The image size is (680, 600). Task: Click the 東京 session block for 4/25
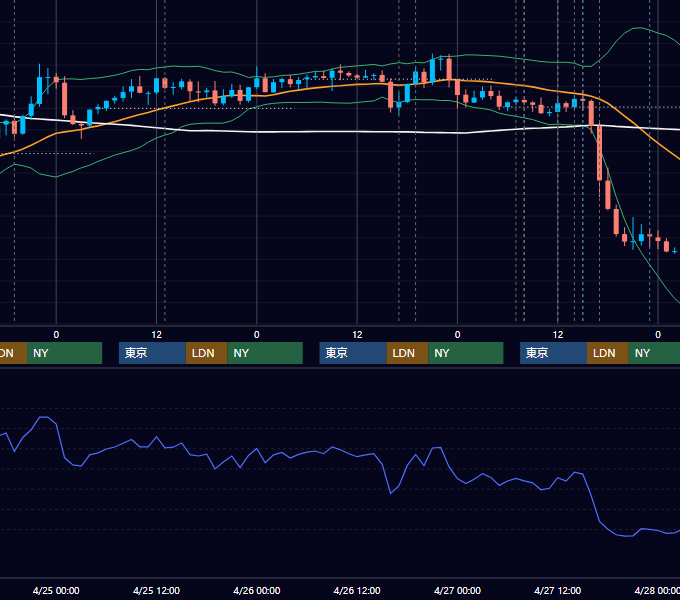click(x=152, y=353)
